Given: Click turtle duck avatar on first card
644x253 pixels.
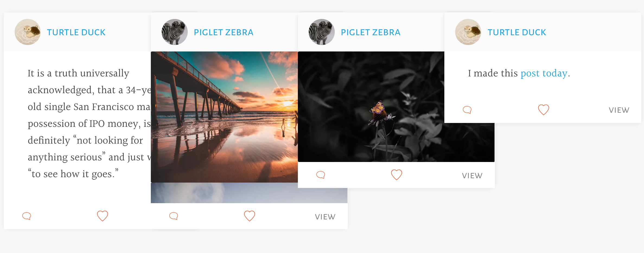Looking at the screenshot, I should pyautogui.click(x=28, y=32).
